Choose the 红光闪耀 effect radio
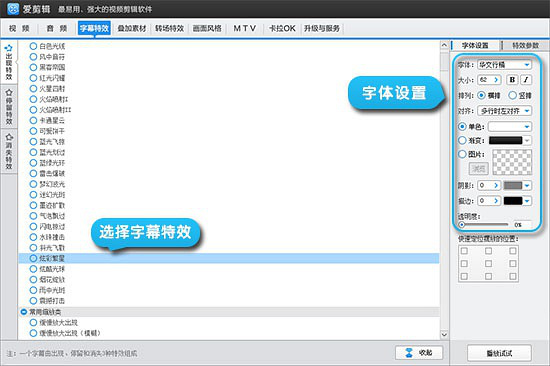The image size is (550, 366). pos(33,78)
